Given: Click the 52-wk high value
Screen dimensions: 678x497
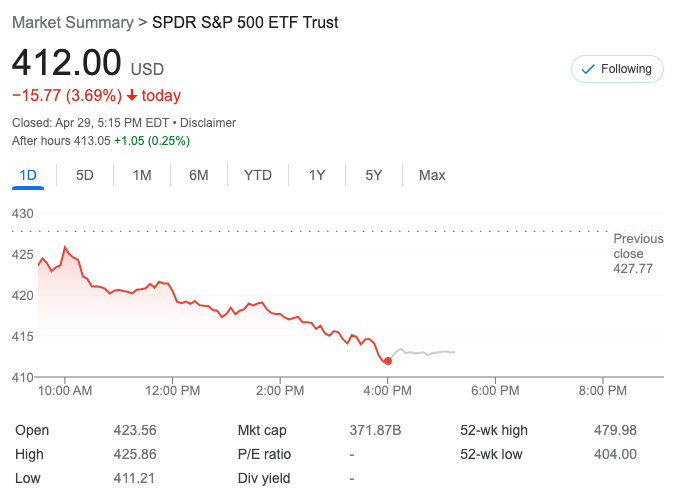Looking at the screenshot, I should pos(615,430).
